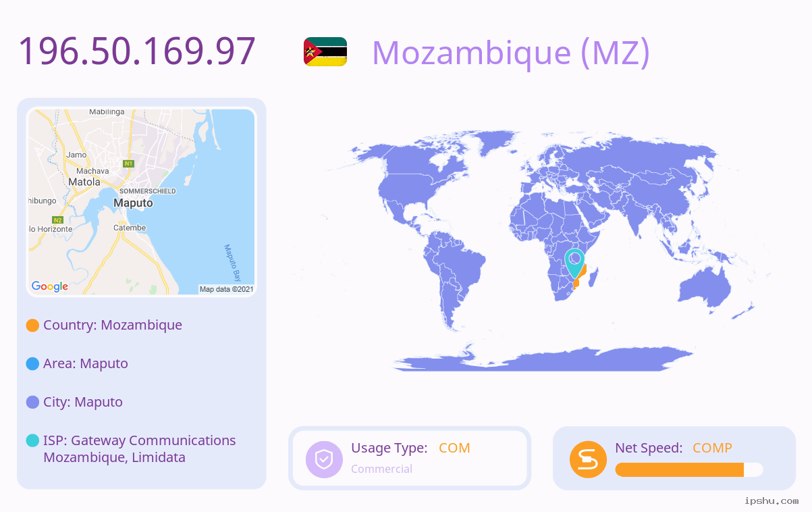The width and height of the screenshot is (812, 512).
Task: Click the Commercial usage type label
Action: point(381,469)
